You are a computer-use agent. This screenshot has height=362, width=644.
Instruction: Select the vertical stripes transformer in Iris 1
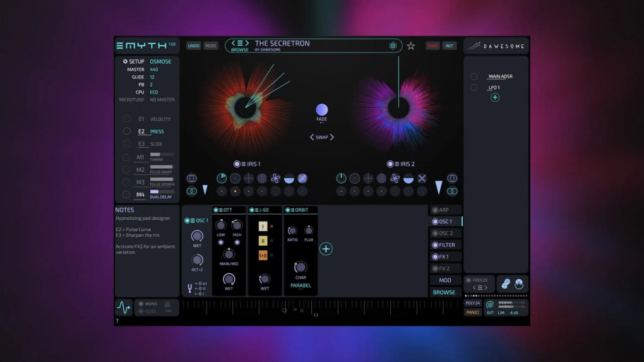(x=262, y=178)
